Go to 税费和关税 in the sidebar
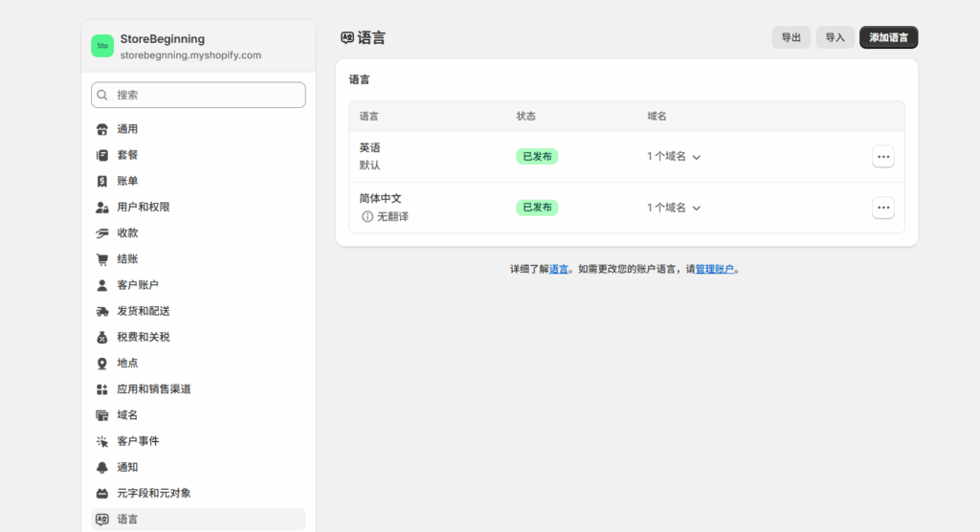The image size is (980, 532). click(x=143, y=337)
